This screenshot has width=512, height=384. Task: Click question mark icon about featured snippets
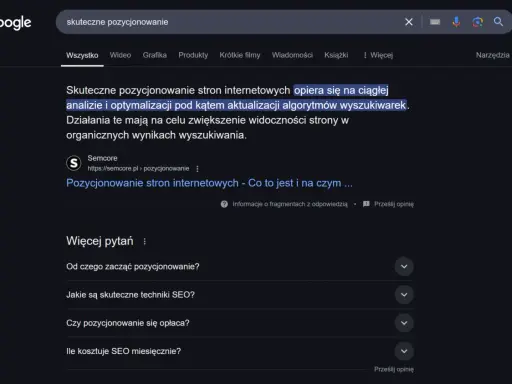(224, 204)
